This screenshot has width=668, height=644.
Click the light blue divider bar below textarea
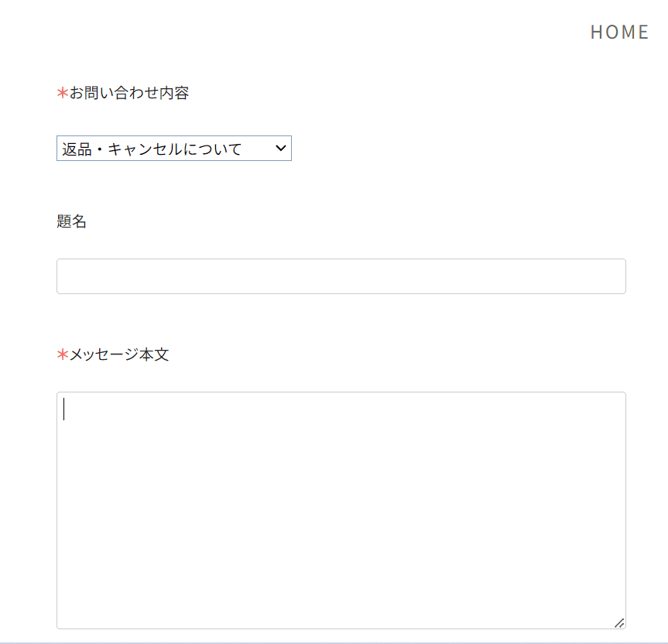point(334,642)
